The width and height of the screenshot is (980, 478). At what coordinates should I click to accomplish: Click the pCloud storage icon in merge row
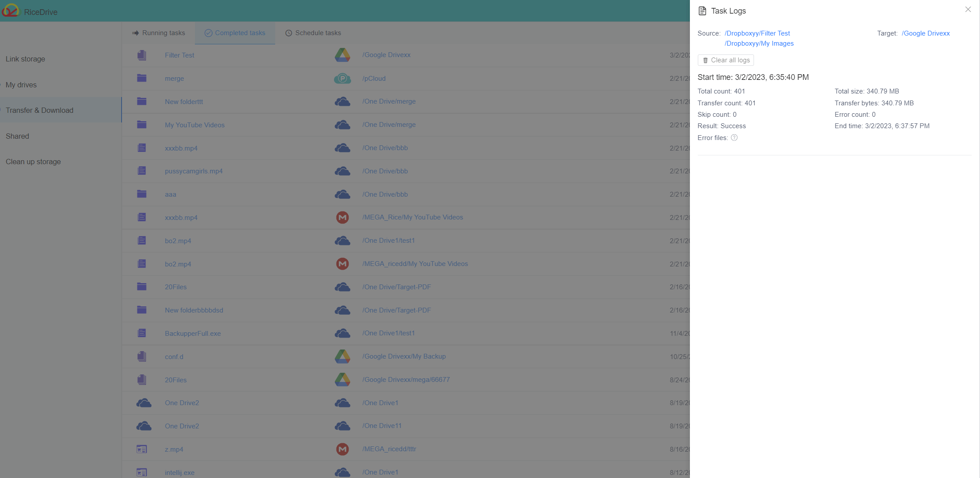(x=342, y=78)
